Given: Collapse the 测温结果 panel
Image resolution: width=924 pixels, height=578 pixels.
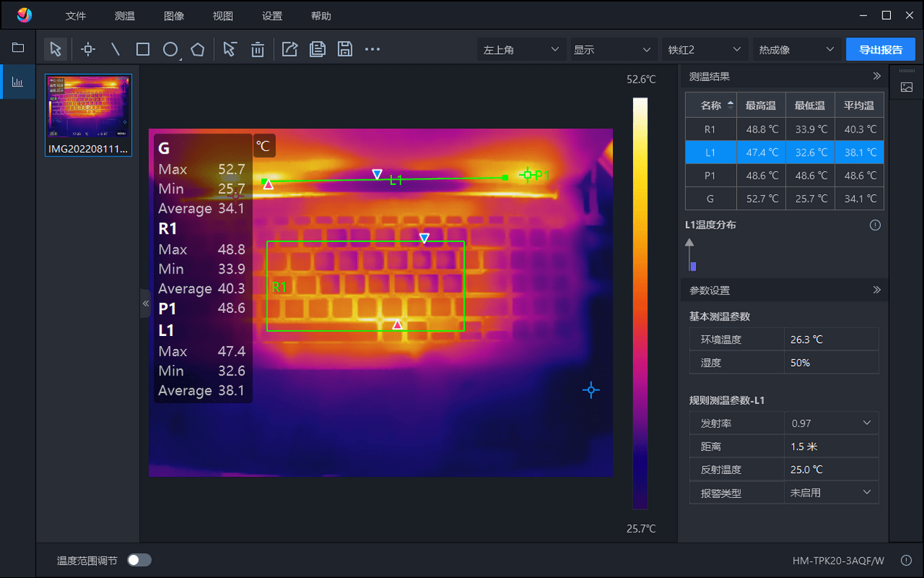Looking at the screenshot, I should [x=876, y=76].
